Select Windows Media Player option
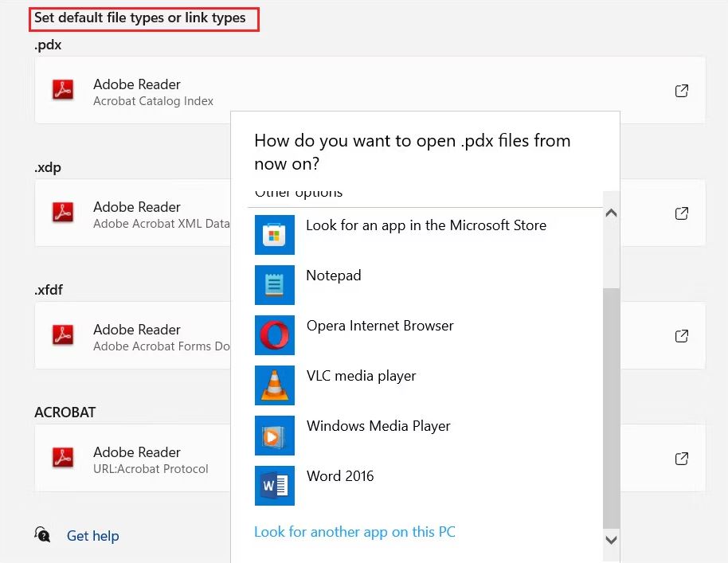The width and height of the screenshot is (728, 563). (425, 435)
